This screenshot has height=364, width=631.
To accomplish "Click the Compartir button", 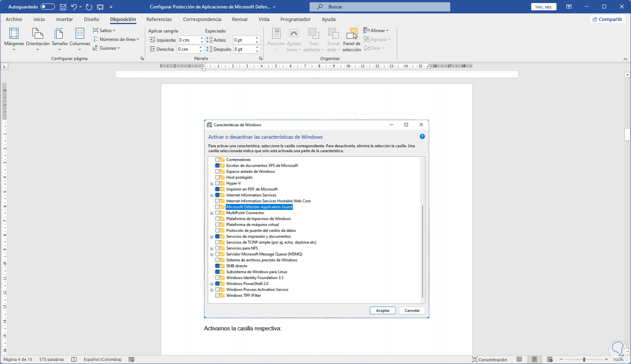I will (x=608, y=19).
